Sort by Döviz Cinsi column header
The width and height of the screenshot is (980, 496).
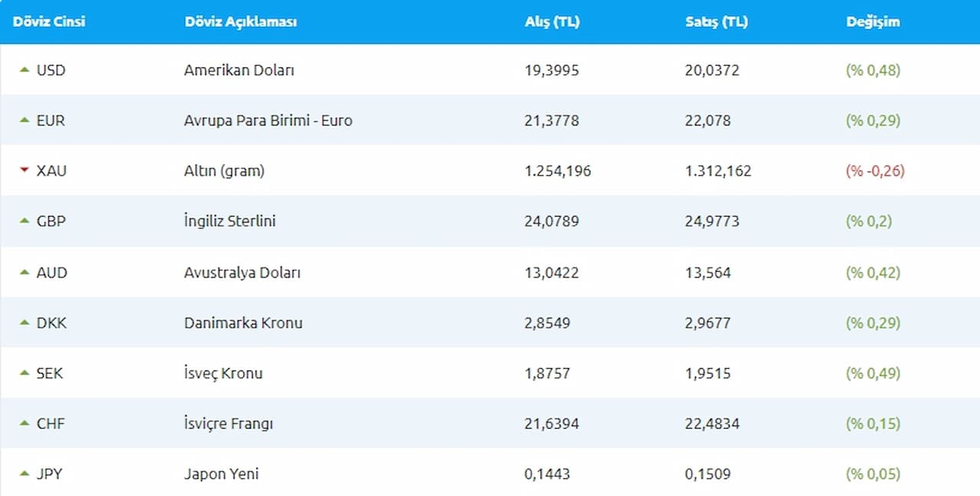click(x=49, y=21)
